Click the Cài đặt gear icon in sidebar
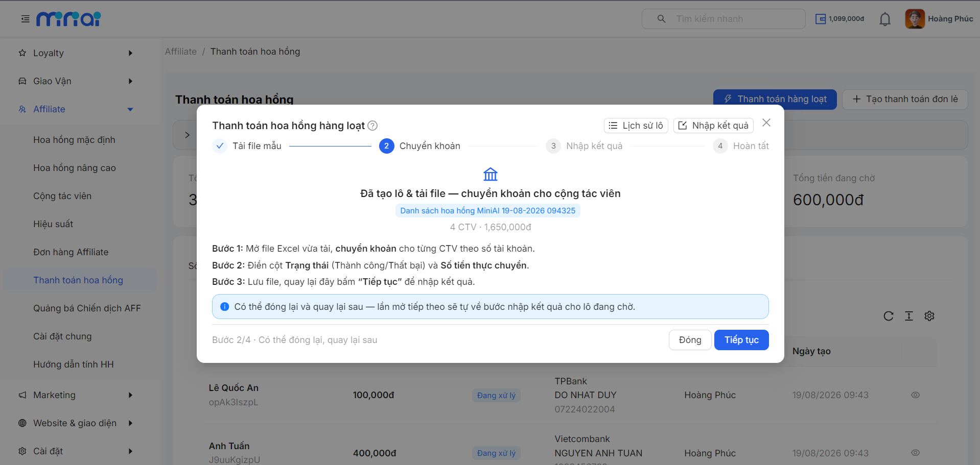The image size is (980, 465). (22, 451)
